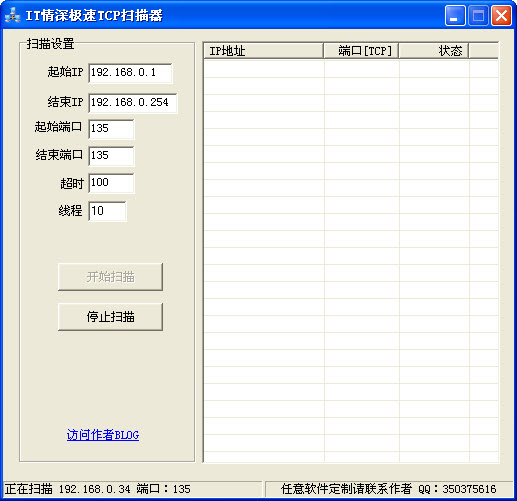Open the 访问作者BLOG link
Screen dimensions: 517x501
pyautogui.click(x=103, y=435)
